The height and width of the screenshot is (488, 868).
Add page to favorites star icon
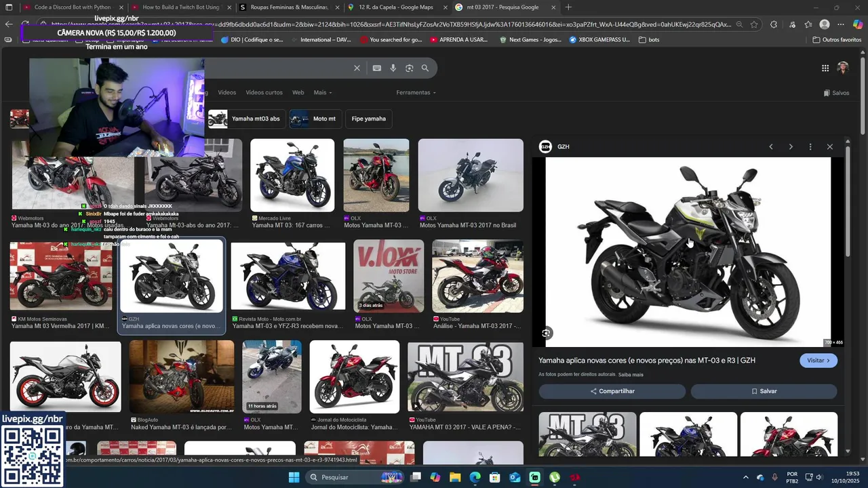(753, 24)
